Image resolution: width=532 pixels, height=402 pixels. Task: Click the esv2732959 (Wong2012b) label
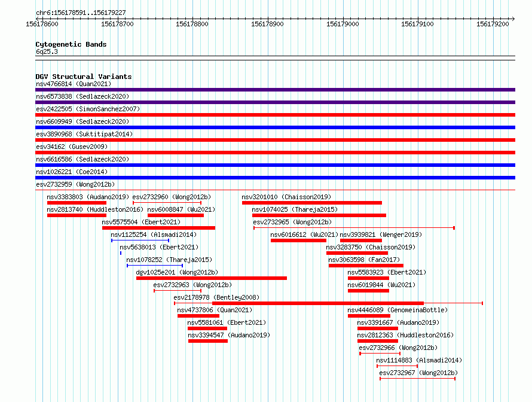click(x=75, y=184)
